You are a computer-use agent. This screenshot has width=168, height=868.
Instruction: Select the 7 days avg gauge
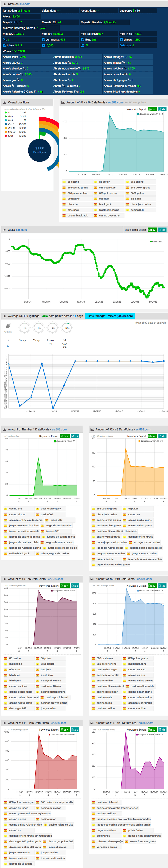point(53,327)
